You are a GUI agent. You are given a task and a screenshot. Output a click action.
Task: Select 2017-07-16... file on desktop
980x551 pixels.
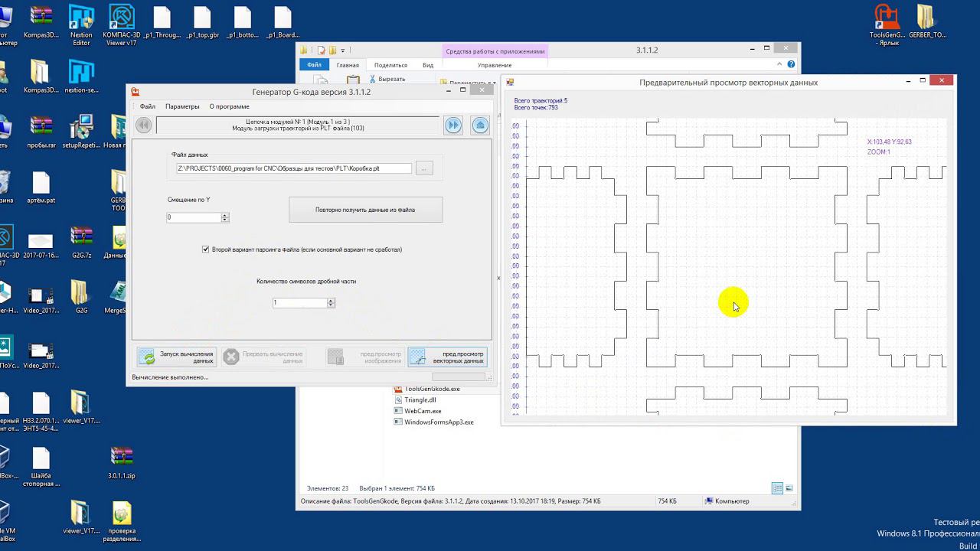click(x=41, y=242)
